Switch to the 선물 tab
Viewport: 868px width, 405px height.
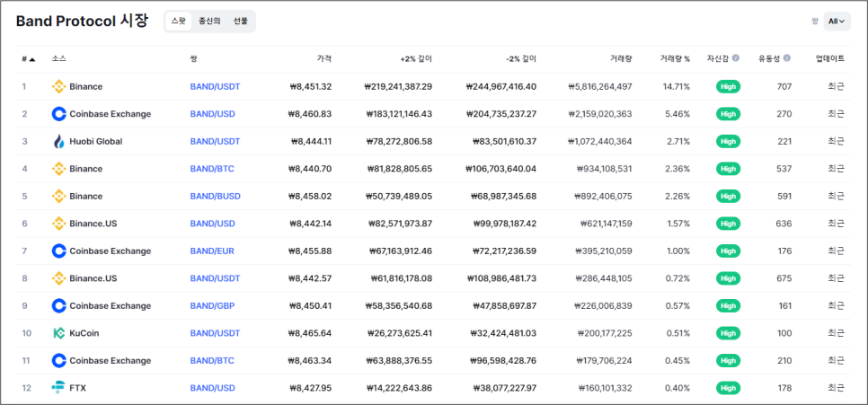pyautogui.click(x=240, y=21)
